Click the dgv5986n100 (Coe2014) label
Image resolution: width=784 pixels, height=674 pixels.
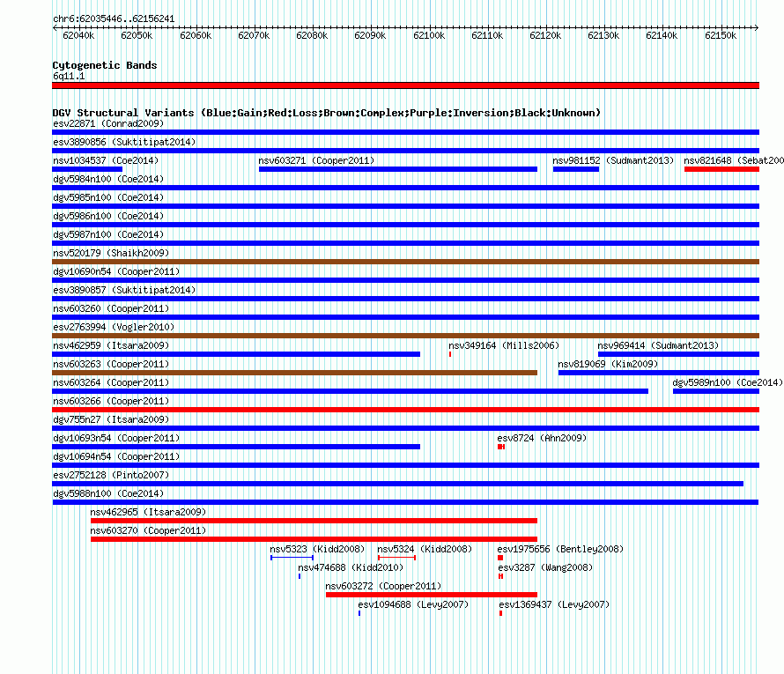(x=108, y=216)
